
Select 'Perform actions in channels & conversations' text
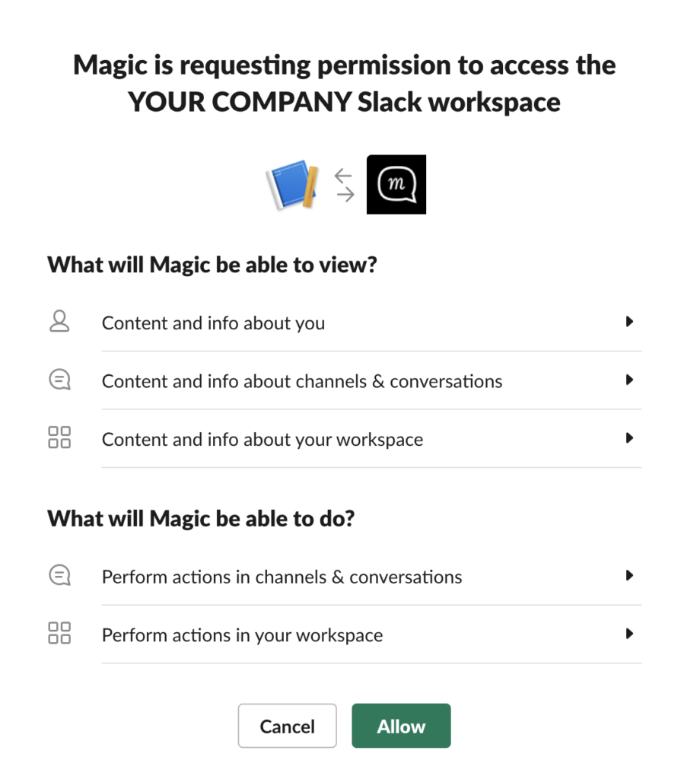pos(282,577)
